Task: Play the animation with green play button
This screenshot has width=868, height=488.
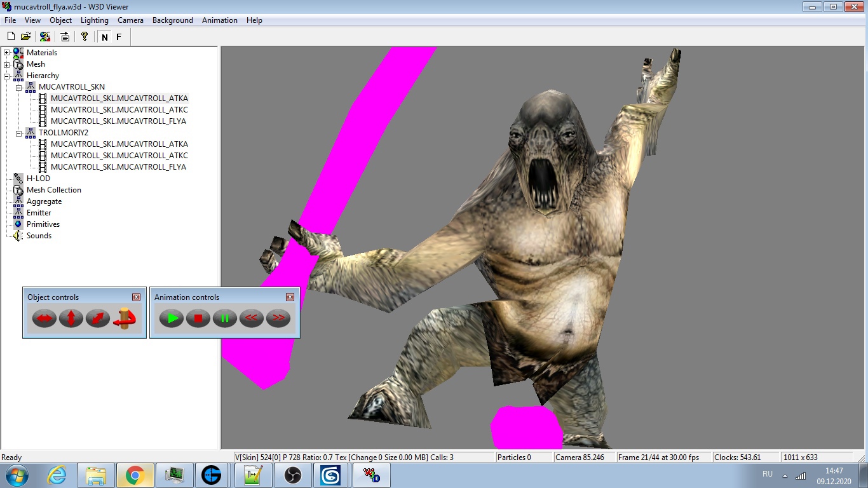Action: tap(172, 318)
